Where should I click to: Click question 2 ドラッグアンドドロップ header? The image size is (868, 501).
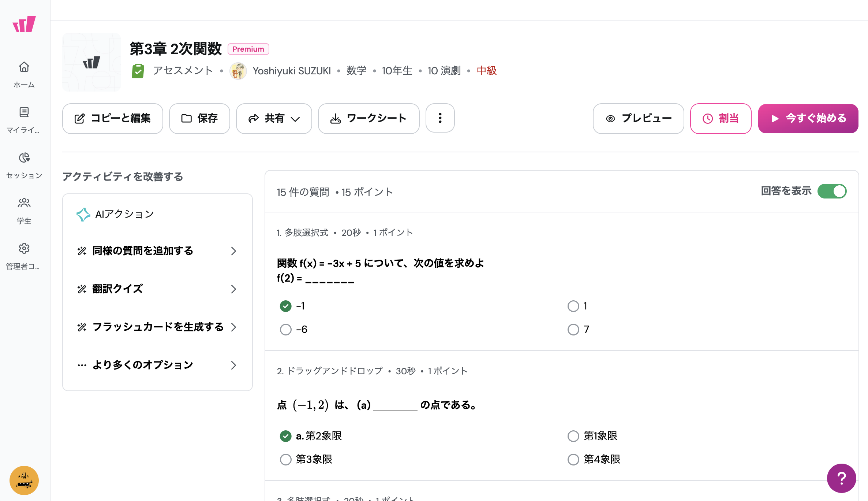click(x=372, y=371)
